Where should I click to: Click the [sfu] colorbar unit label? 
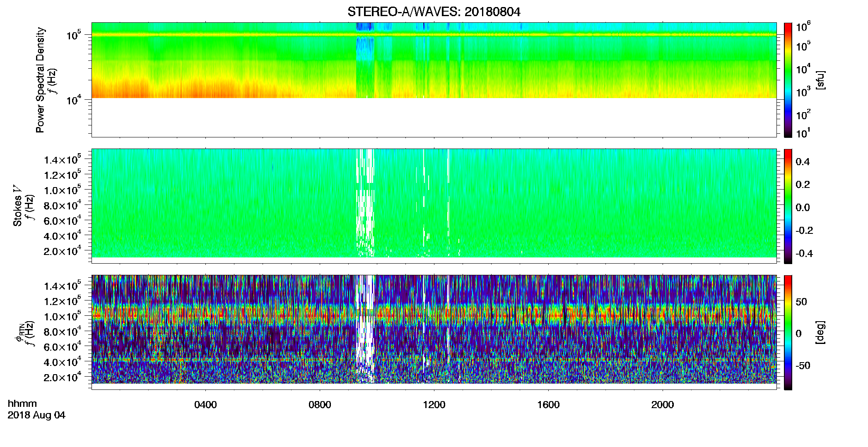pyautogui.click(x=820, y=80)
